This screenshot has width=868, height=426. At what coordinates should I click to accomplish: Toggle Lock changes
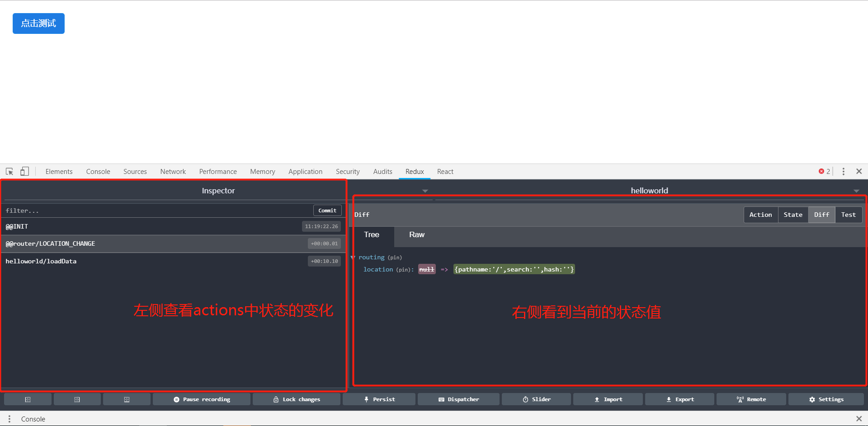[297, 399]
